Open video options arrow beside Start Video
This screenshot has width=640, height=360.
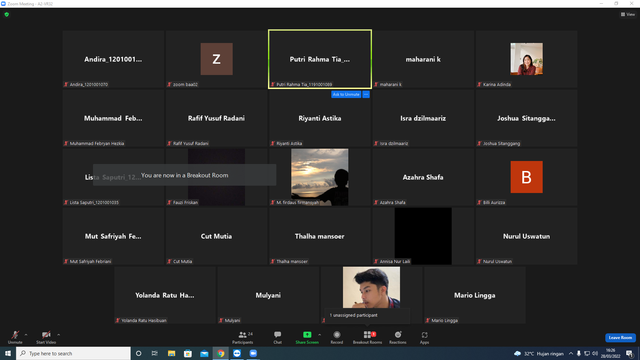point(59,335)
